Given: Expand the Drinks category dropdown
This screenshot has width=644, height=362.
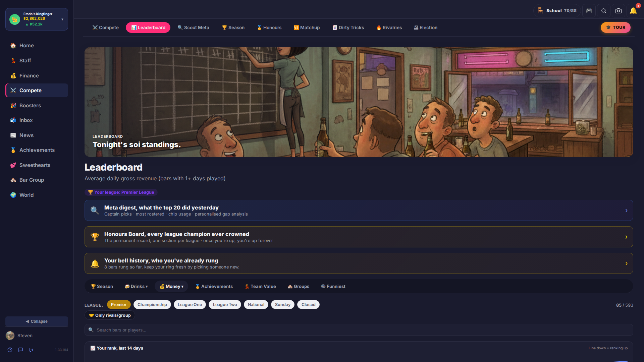Looking at the screenshot, I should (136, 287).
